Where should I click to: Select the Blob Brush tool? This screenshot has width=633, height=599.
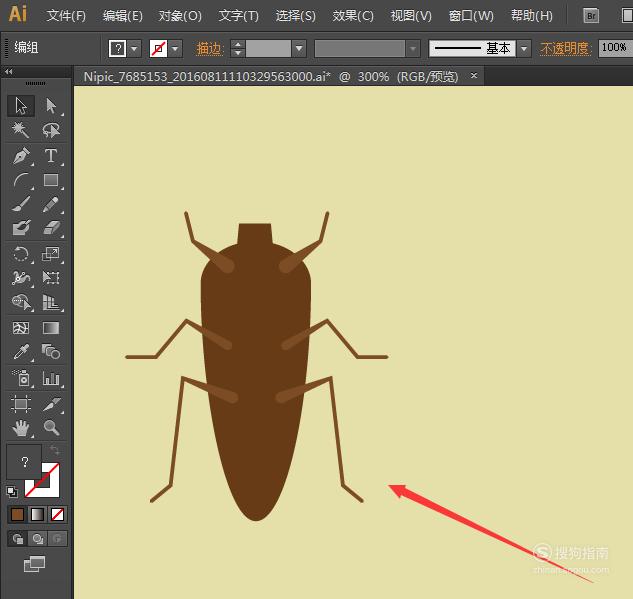click(x=21, y=228)
